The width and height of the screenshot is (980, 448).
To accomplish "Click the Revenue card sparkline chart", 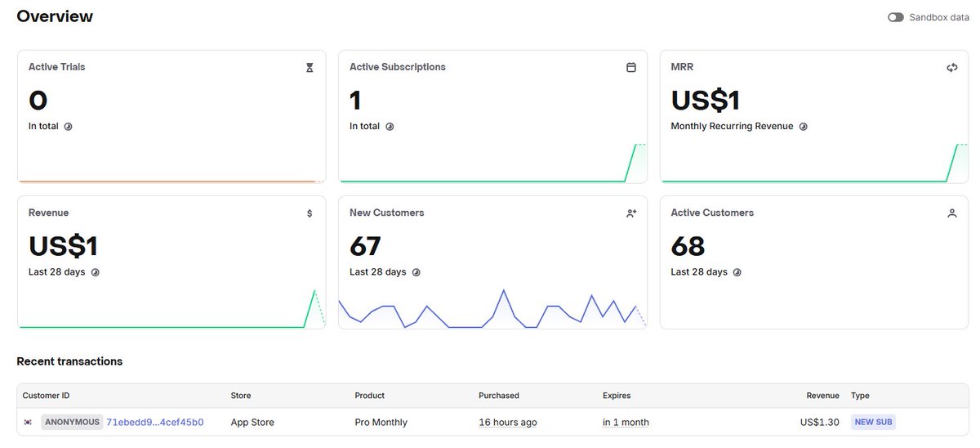I will click(x=171, y=308).
